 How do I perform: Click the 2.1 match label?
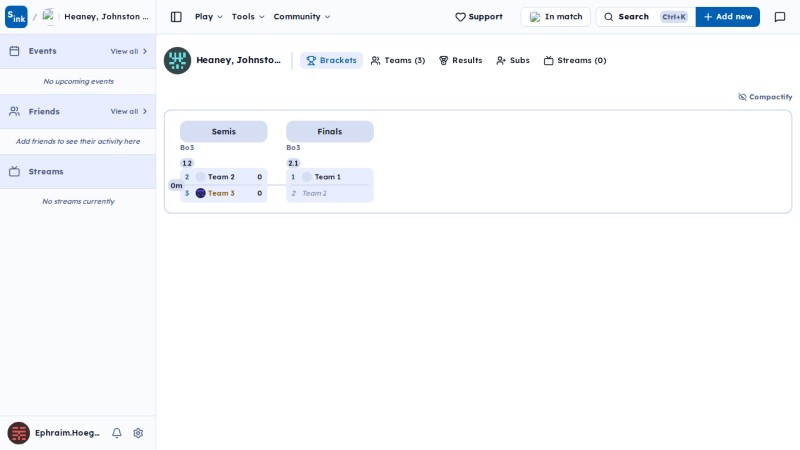pyautogui.click(x=293, y=163)
